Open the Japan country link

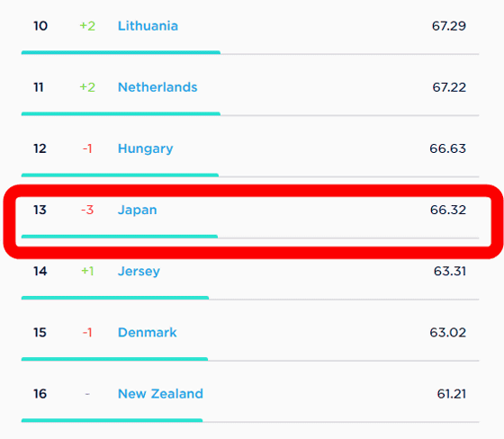[x=137, y=211]
